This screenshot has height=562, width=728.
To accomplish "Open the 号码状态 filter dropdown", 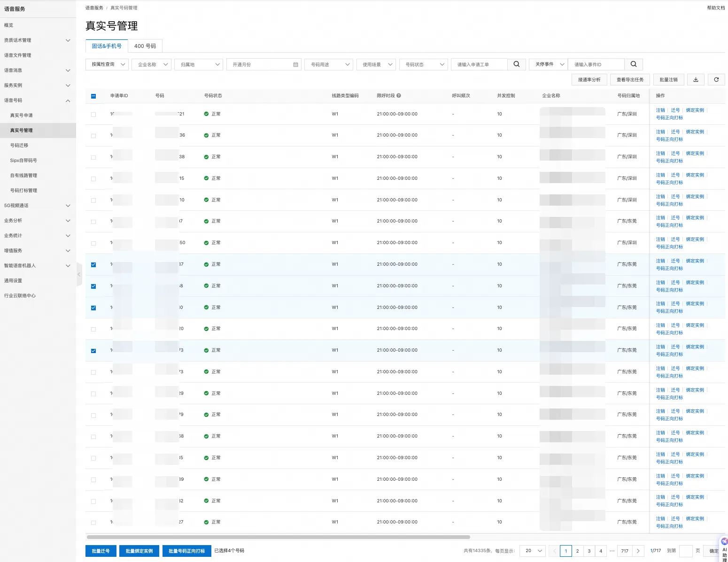I will (424, 65).
